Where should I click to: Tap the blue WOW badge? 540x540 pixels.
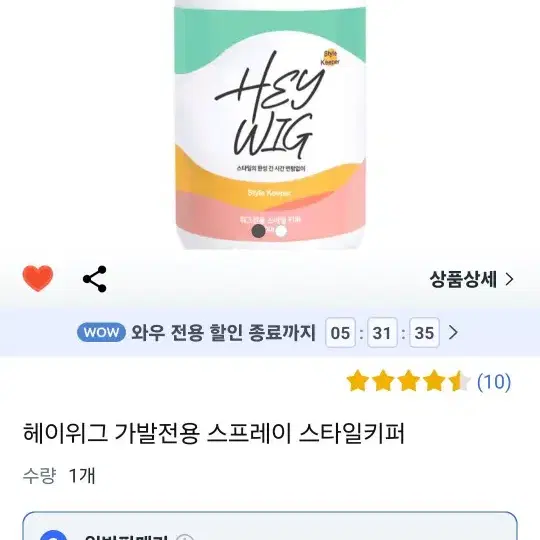click(101, 333)
